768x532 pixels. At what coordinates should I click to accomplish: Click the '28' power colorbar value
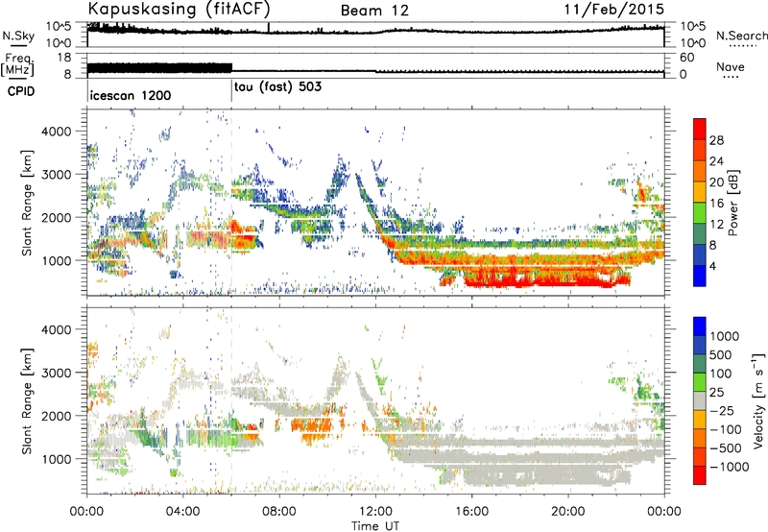[716, 140]
